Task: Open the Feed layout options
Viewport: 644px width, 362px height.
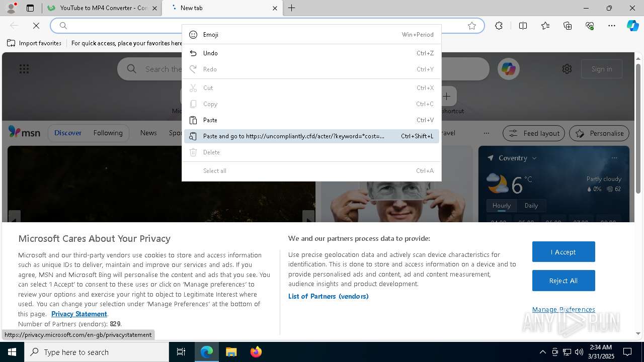Action: pyautogui.click(x=534, y=133)
